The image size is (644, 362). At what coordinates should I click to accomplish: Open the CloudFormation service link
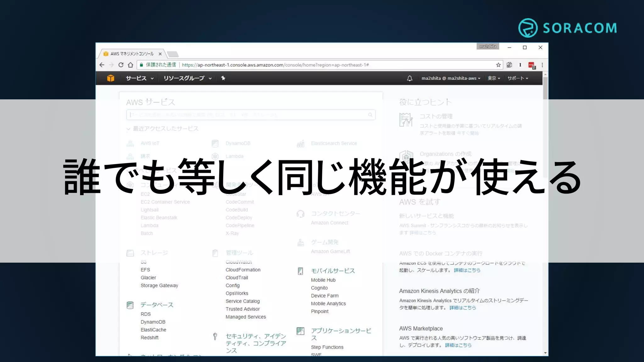coord(243,270)
